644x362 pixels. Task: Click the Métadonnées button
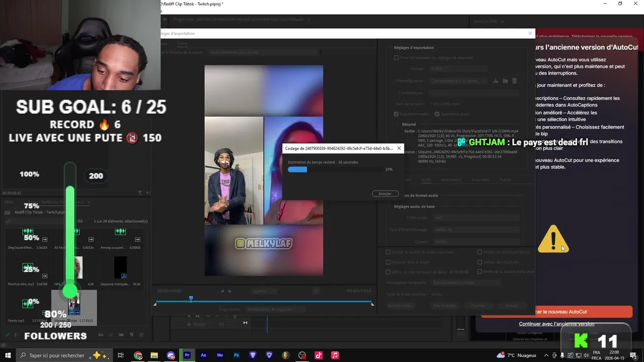pos(399,306)
